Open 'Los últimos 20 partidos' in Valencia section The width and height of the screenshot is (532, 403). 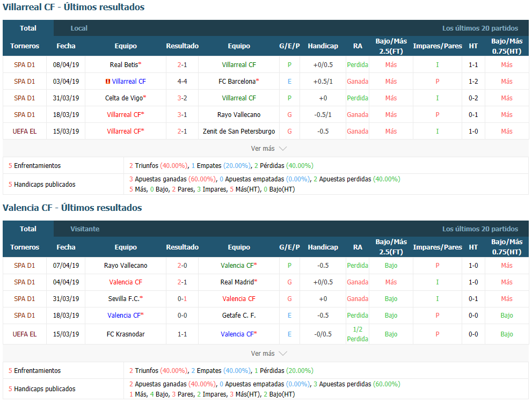[x=480, y=229]
